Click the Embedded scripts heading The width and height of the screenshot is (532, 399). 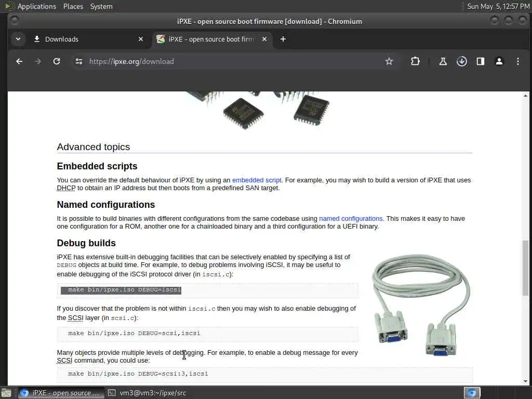pos(97,166)
